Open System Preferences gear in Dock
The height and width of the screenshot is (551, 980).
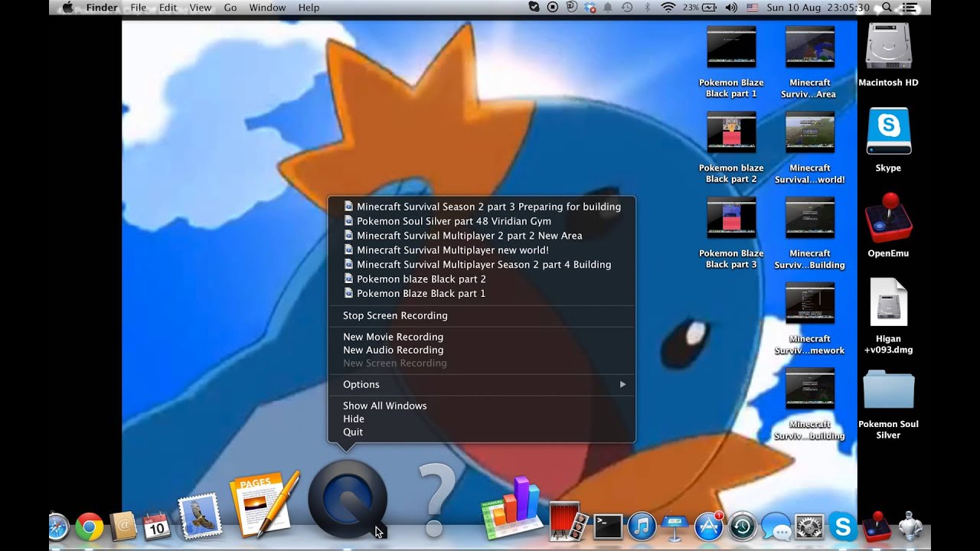click(809, 527)
